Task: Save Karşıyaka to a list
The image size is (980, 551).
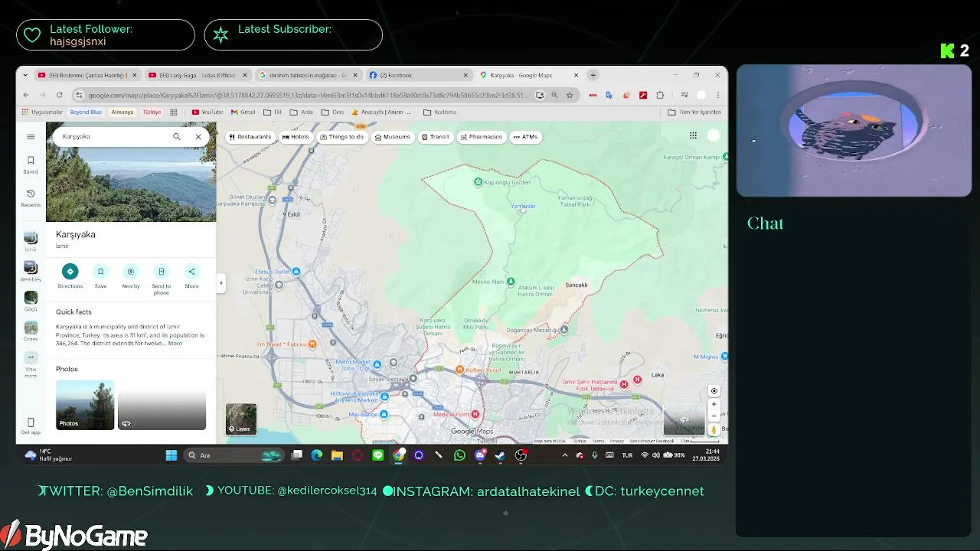Action: [100, 275]
